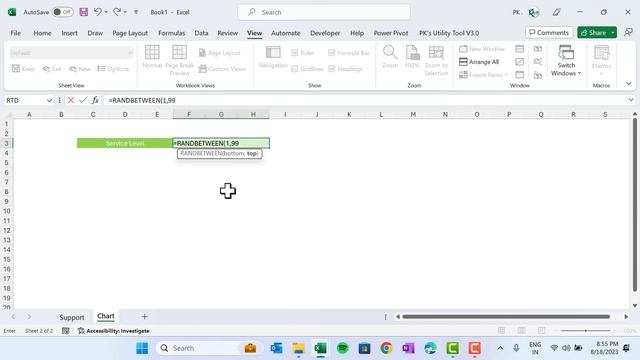Open the Sheet View Default dropdown
This screenshot has height=360, width=640.
[x=71, y=53]
